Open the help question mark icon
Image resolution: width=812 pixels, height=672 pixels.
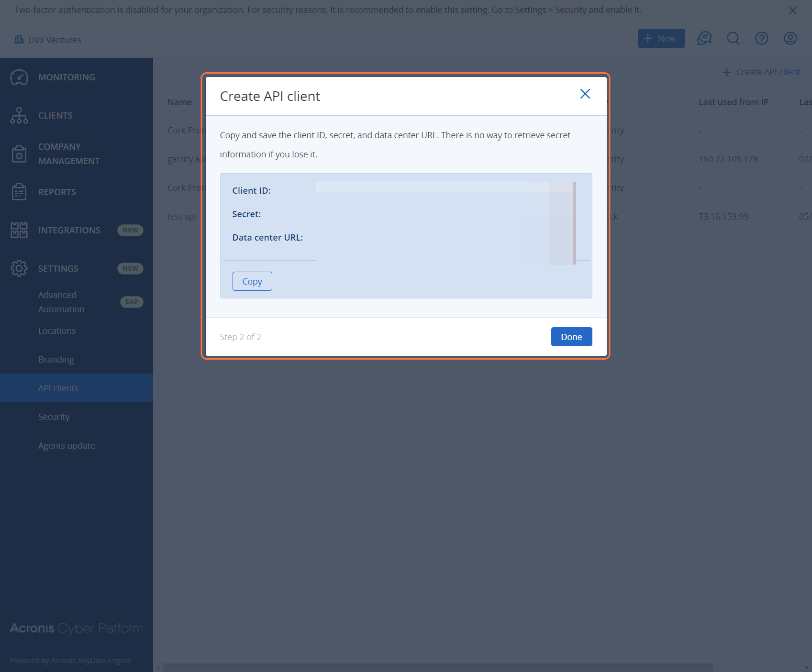click(762, 38)
